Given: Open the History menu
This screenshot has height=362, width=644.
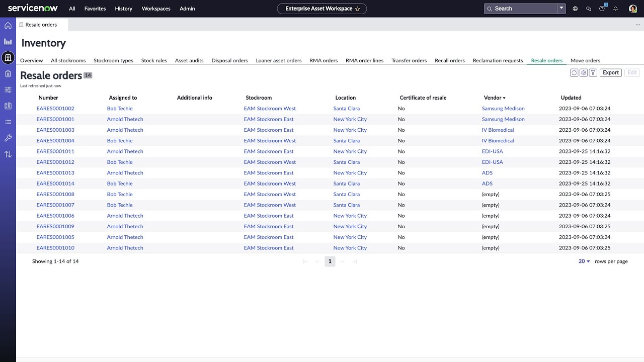Looking at the screenshot, I should (x=123, y=9).
